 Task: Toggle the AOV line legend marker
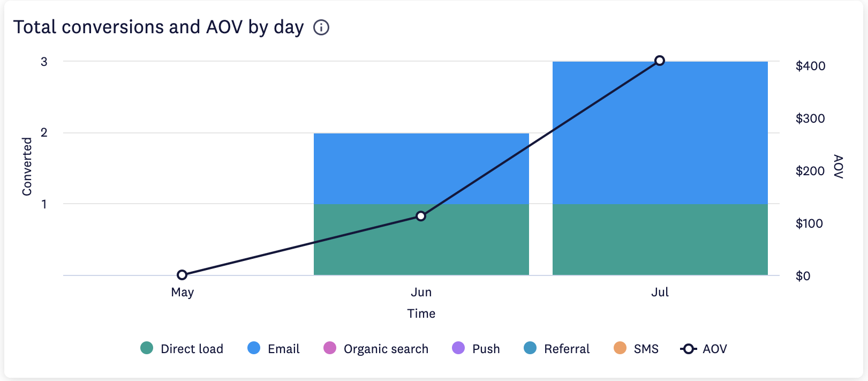[688, 349]
